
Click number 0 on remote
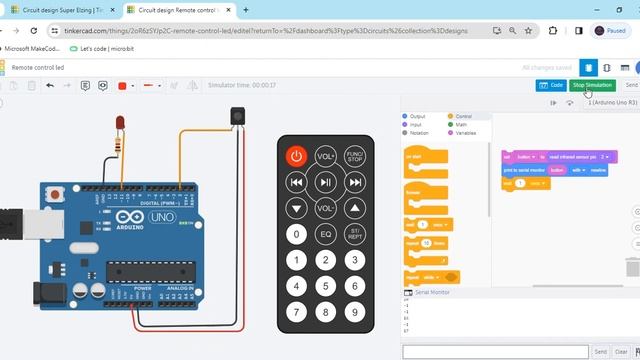(x=296, y=234)
